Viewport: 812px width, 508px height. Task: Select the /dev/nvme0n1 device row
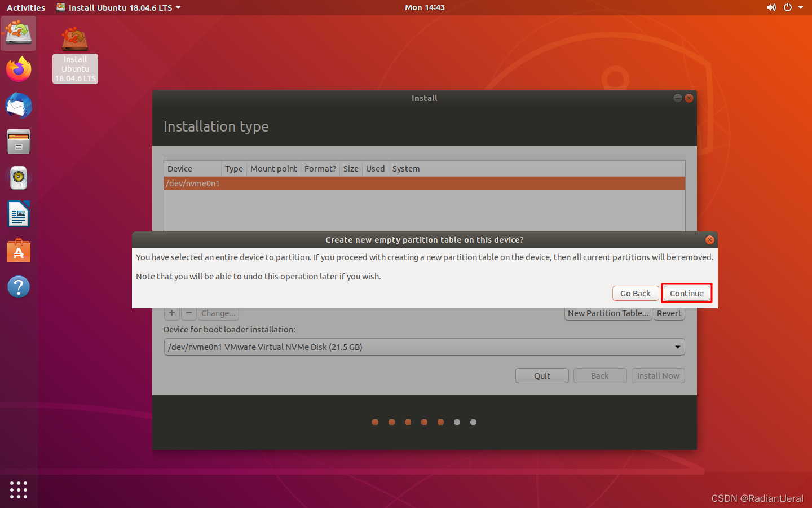pyautogui.click(x=424, y=183)
